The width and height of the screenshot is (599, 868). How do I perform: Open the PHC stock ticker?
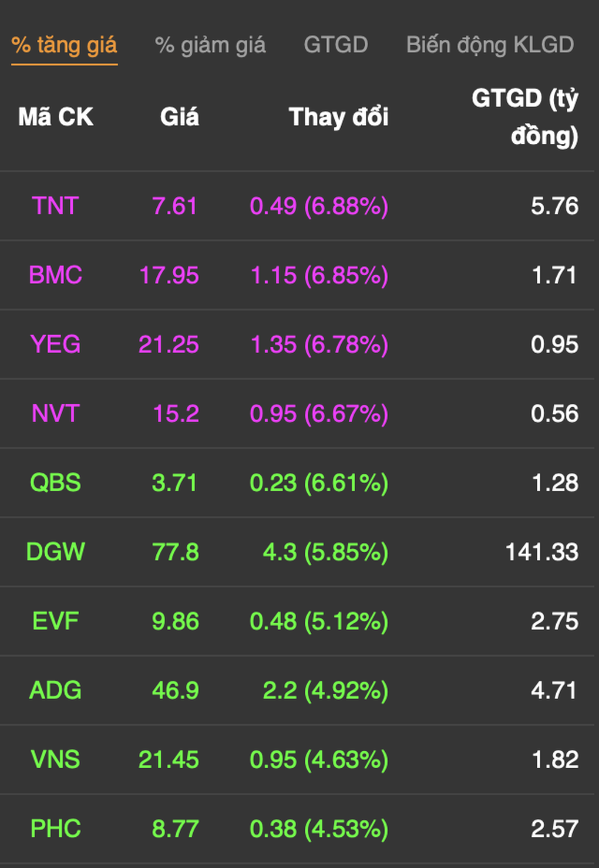click(x=55, y=829)
